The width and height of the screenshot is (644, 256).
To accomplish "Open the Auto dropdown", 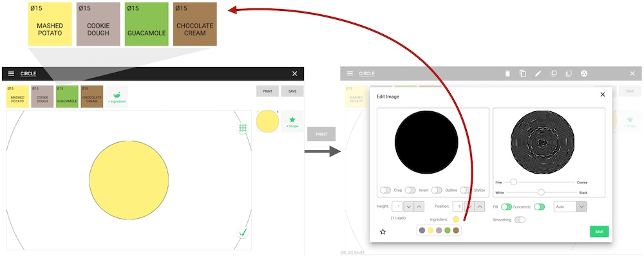I will coord(570,206).
